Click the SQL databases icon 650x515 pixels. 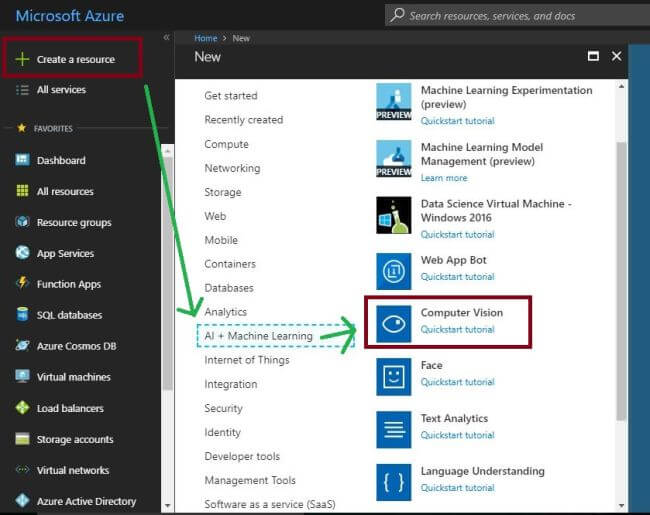pyautogui.click(x=22, y=315)
